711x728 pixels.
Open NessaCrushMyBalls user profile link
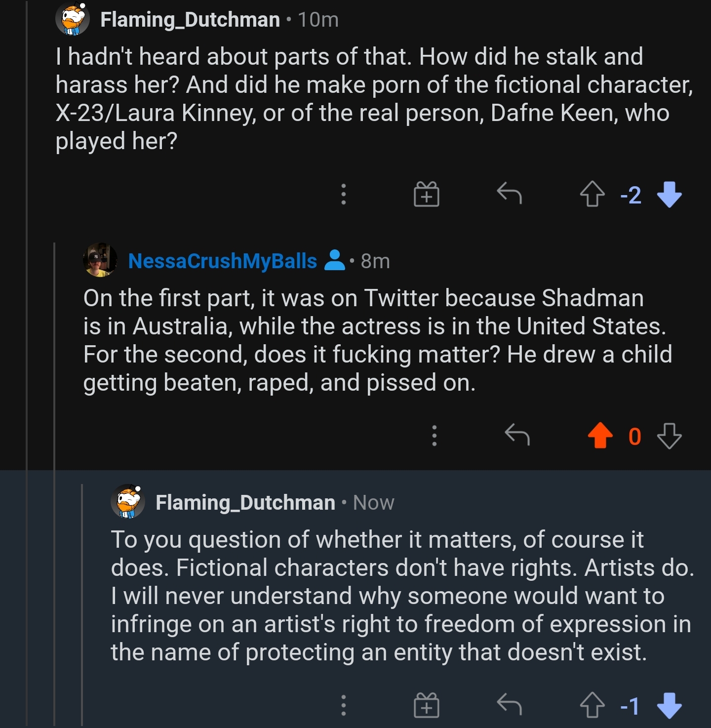(x=222, y=261)
